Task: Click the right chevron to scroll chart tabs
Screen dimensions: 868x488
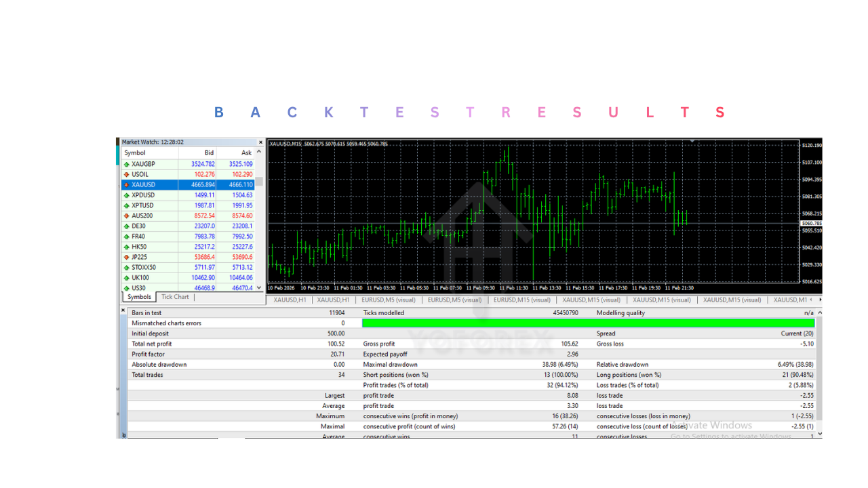Action: (820, 299)
